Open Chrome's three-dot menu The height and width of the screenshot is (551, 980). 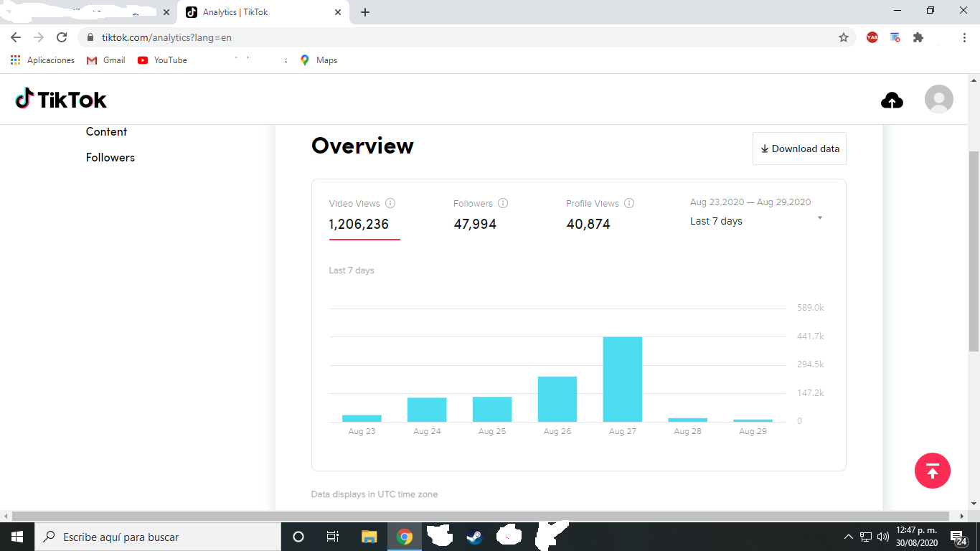[x=964, y=37]
